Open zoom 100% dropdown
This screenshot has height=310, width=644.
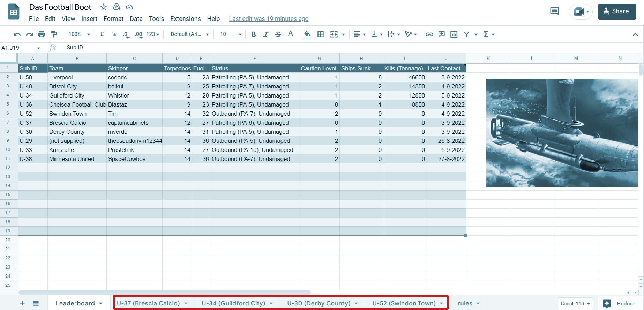pos(79,34)
